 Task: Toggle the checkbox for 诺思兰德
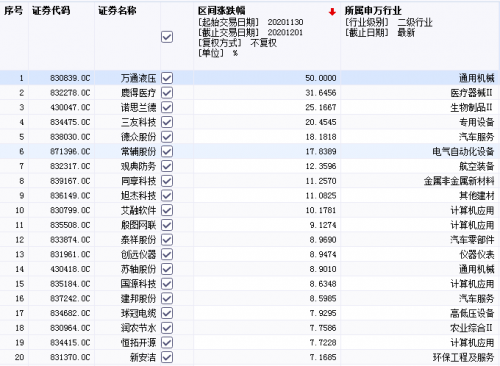(x=167, y=107)
